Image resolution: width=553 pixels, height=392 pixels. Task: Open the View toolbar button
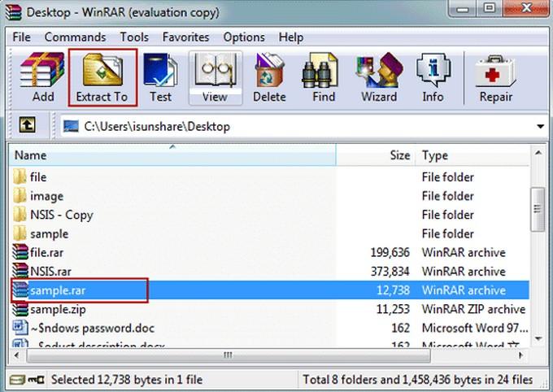coord(215,78)
